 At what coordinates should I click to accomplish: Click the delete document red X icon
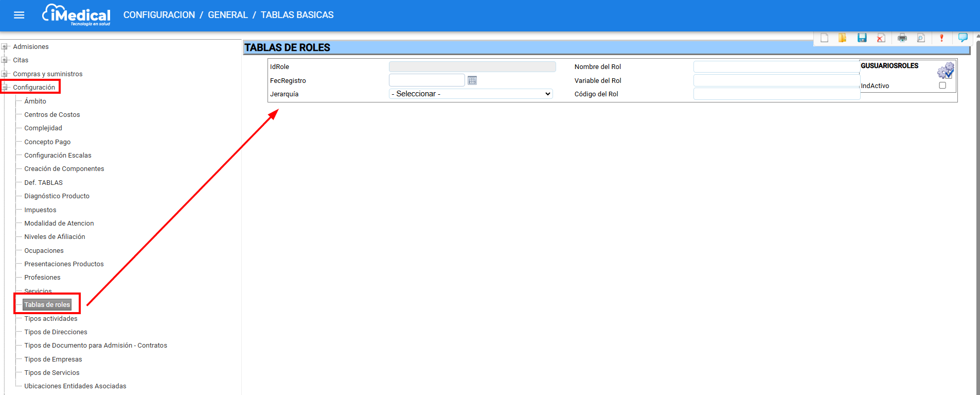click(x=881, y=38)
